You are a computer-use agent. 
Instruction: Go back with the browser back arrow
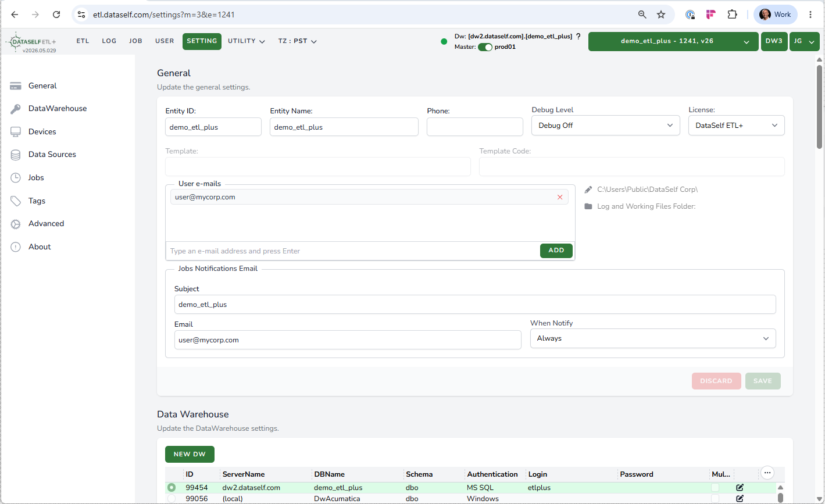pyautogui.click(x=15, y=15)
